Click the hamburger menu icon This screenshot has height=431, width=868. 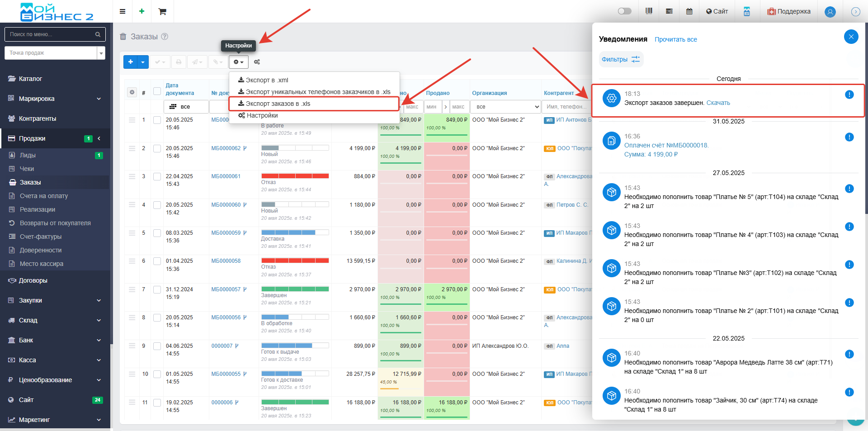(x=123, y=11)
